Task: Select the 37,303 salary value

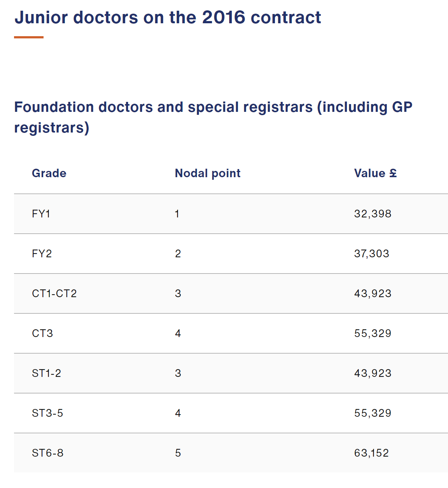Action: [372, 254]
